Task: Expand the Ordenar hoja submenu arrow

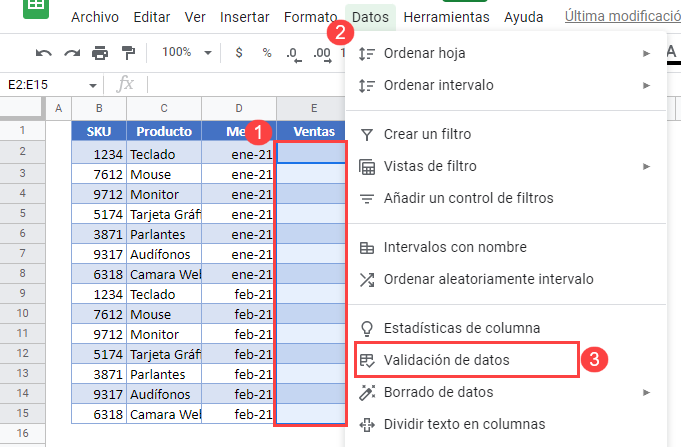Action: pyautogui.click(x=647, y=53)
